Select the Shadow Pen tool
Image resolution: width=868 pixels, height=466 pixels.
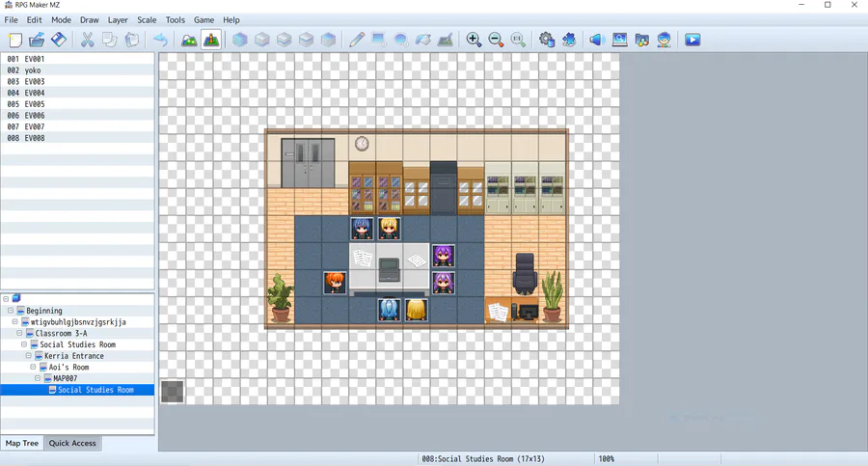(x=445, y=40)
